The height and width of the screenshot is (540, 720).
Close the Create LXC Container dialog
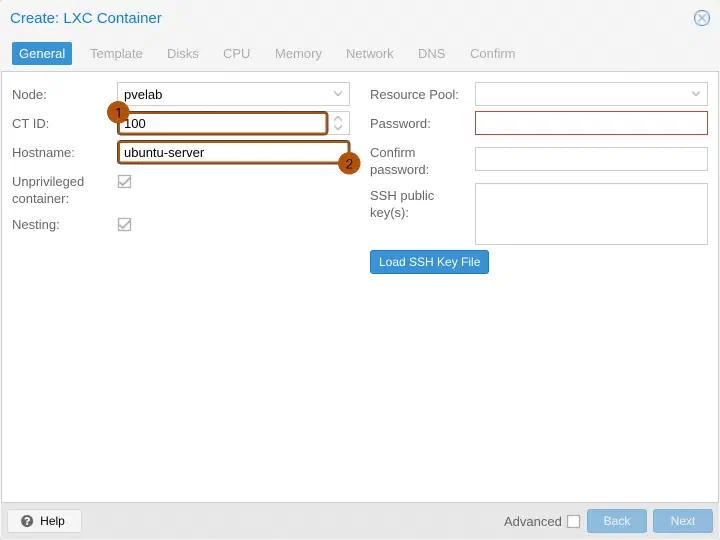click(702, 18)
